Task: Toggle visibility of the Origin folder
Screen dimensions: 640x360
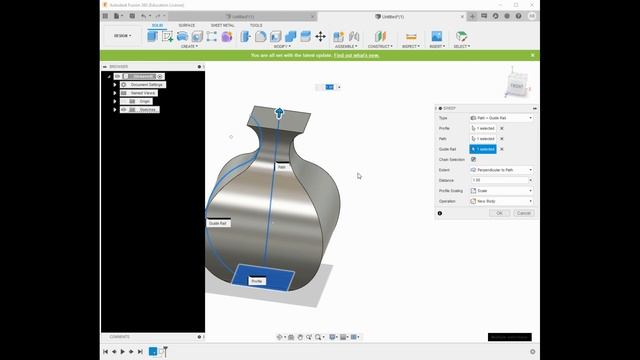Action: tap(124, 101)
